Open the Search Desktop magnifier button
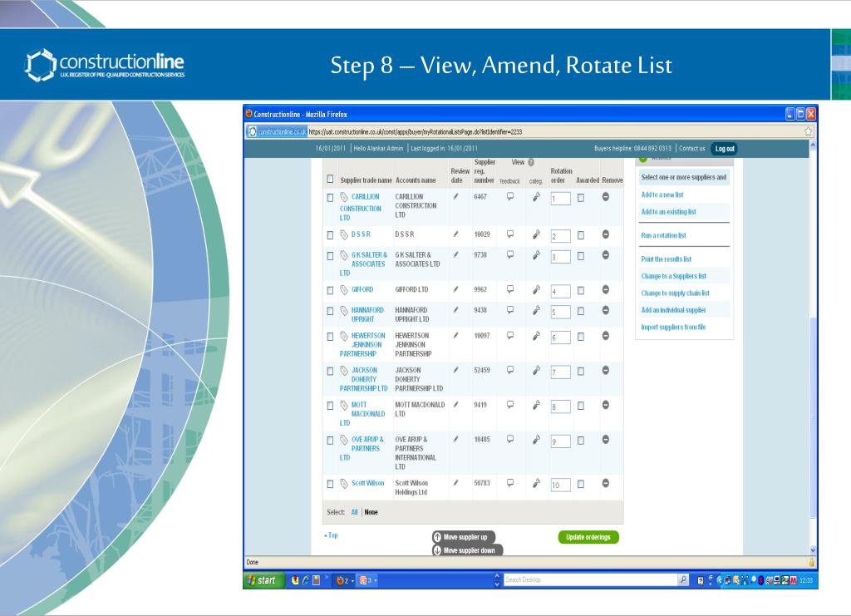851x616 pixels. point(683,579)
